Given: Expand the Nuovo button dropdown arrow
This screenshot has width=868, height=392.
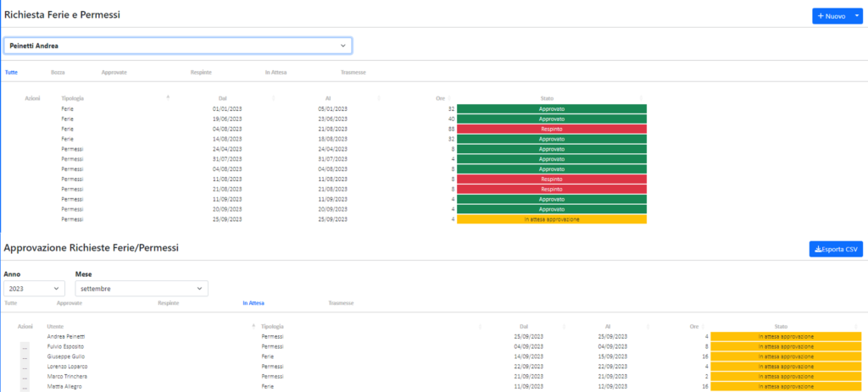Looking at the screenshot, I should pos(857,16).
